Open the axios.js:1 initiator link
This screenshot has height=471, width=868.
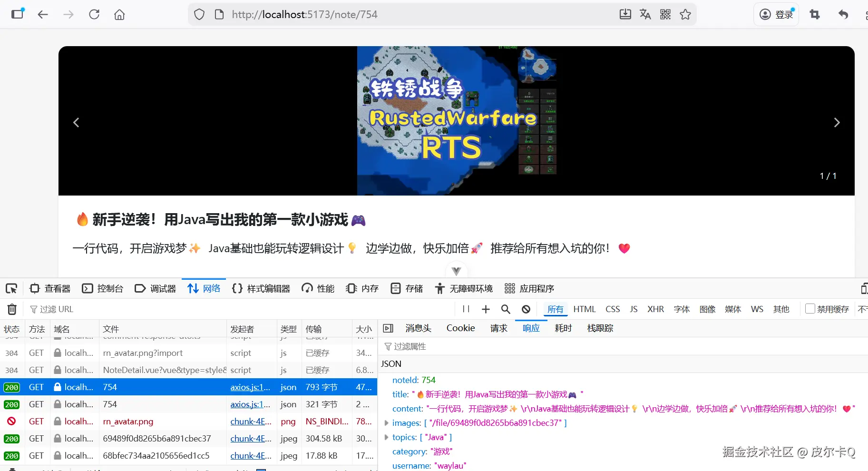(250, 387)
